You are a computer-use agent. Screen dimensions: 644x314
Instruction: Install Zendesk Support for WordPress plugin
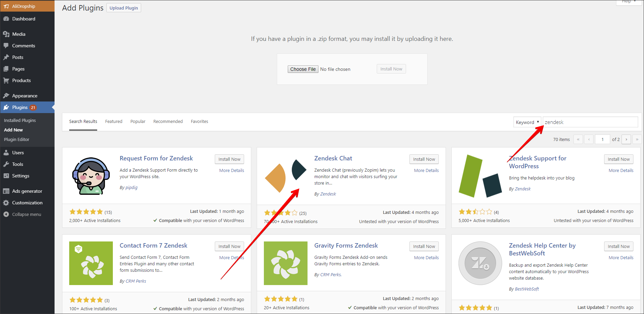[619, 159]
